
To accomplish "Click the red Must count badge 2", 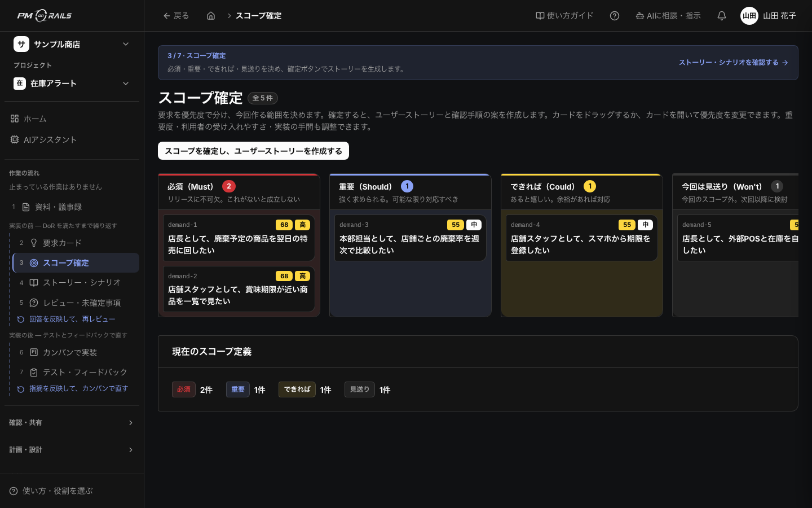I will pos(229,186).
